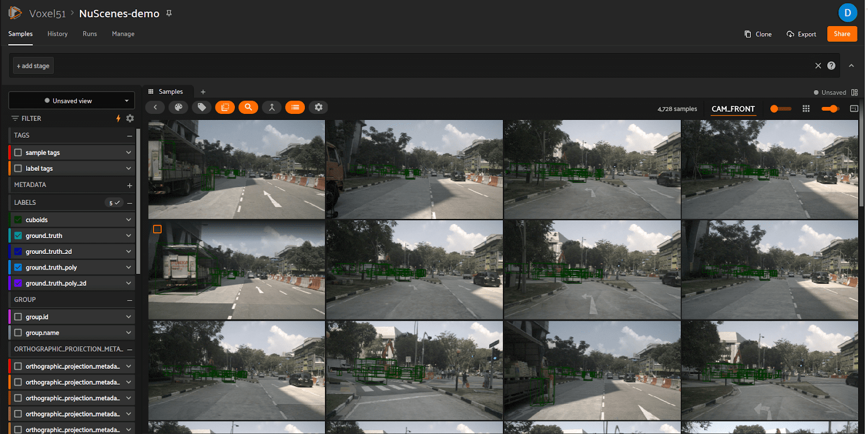Pin the NuScenes-demo dataset

pyautogui.click(x=169, y=13)
